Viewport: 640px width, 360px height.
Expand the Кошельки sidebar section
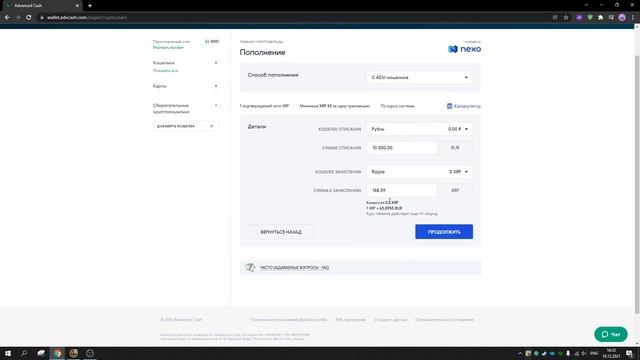pos(216,63)
